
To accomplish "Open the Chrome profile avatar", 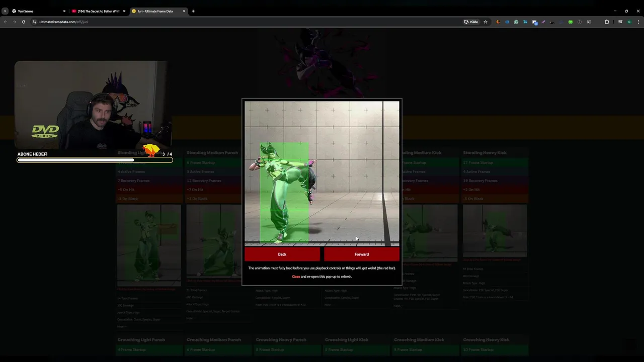I will (629, 22).
